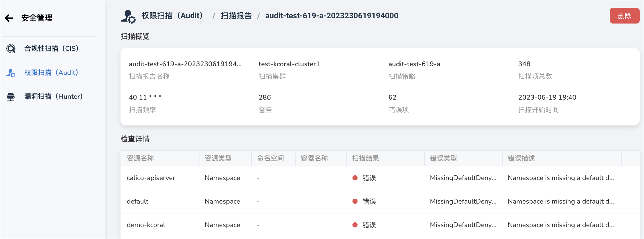The width and height of the screenshot is (644, 239).
Task: Go to 扫描报告 breadcrumb link
Action: [x=236, y=16]
